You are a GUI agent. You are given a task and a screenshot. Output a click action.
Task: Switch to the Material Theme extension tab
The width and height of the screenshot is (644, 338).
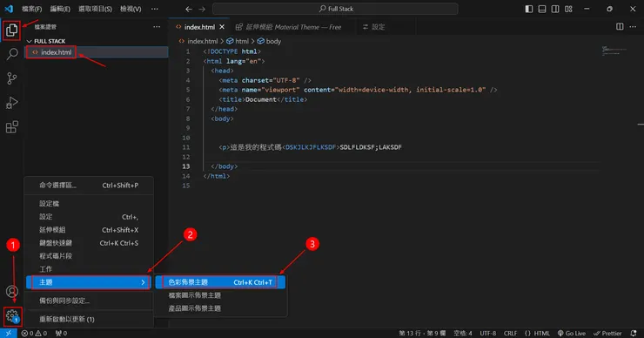[x=289, y=27]
